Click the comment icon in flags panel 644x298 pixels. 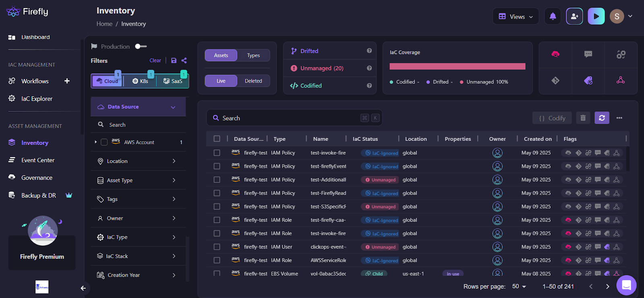click(x=588, y=54)
